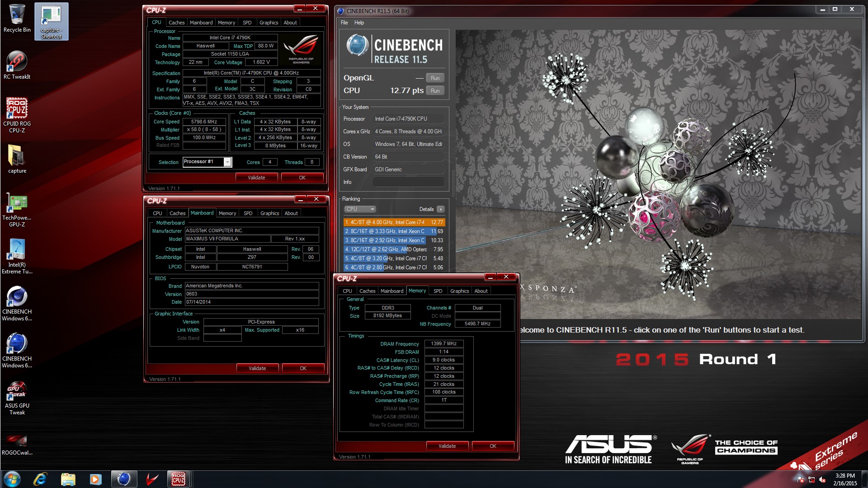Image resolution: width=868 pixels, height=488 pixels.
Task: Launch second CINEBENCH Windows 64 desktop icon
Action: pos(17,351)
